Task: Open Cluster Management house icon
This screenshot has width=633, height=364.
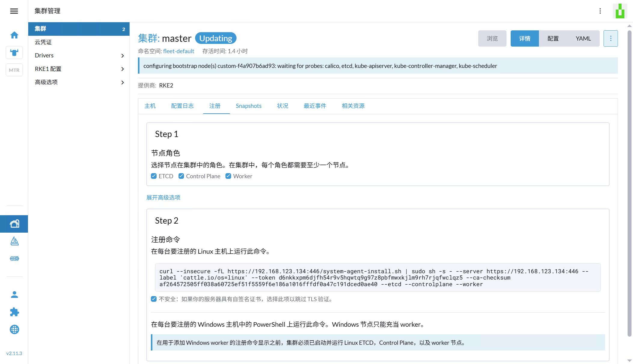Action: pos(14,224)
